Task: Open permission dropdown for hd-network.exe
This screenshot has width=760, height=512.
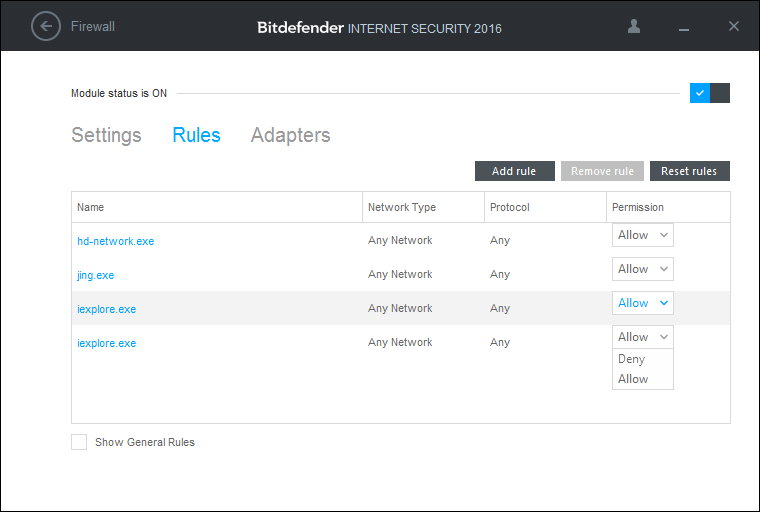Action: [643, 235]
